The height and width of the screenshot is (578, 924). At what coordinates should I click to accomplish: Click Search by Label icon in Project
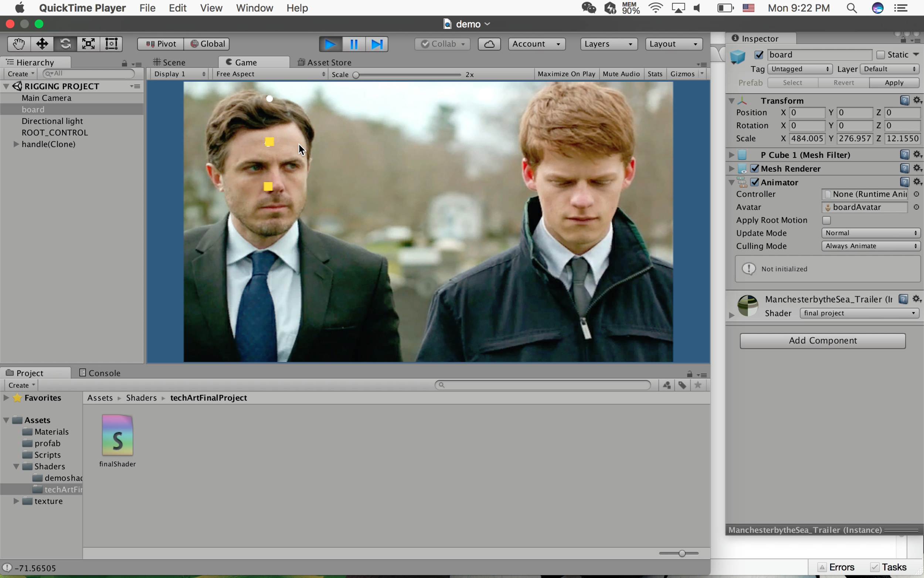pos(682,385)
